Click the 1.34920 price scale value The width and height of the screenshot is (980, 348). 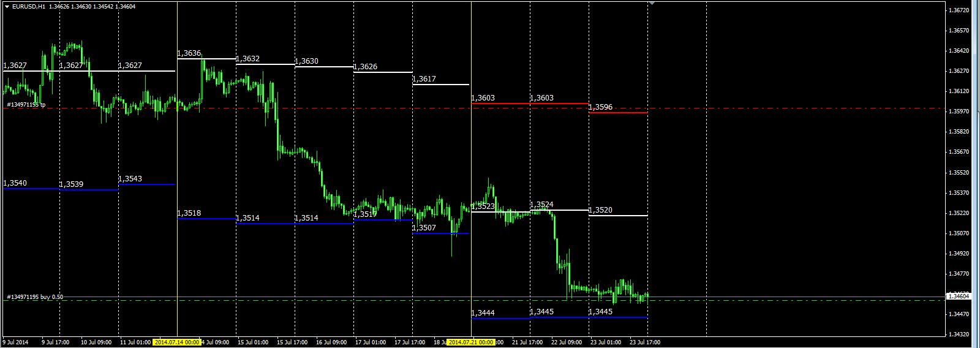point(959,254)
